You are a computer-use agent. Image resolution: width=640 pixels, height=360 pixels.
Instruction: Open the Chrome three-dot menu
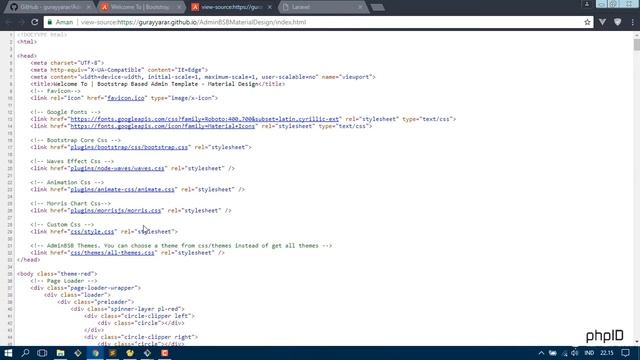click(x=632, y=22)
